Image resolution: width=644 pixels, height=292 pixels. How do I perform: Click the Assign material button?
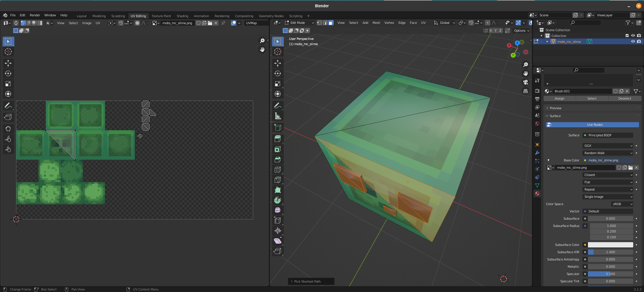pos(559,98)
